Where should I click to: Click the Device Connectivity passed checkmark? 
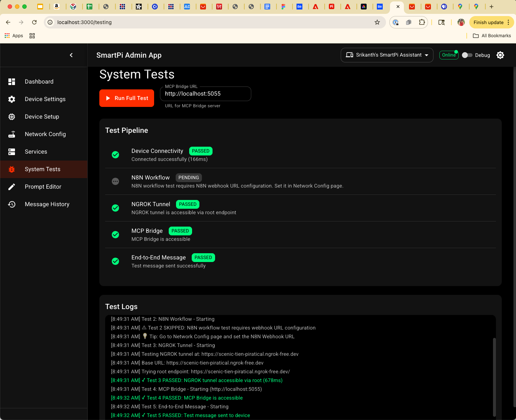point(115,155)
